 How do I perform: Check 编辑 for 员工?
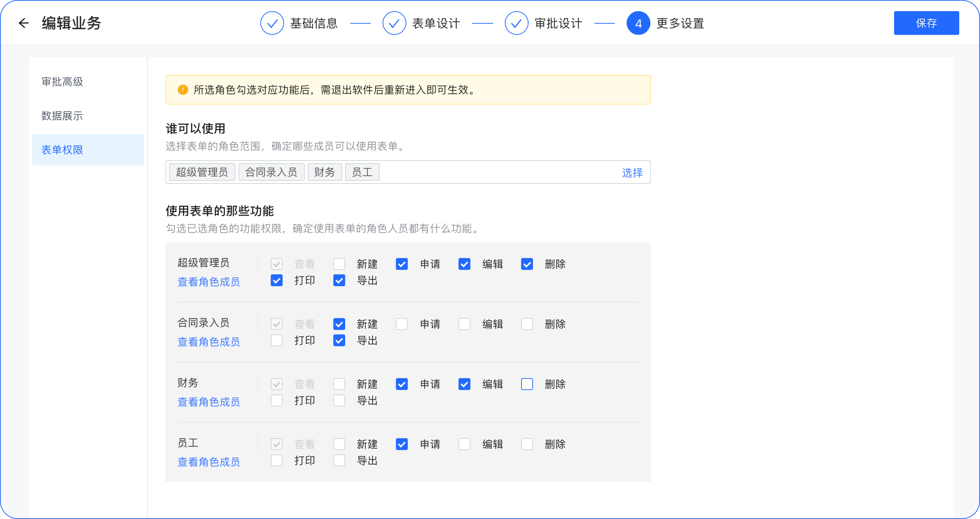464,444
